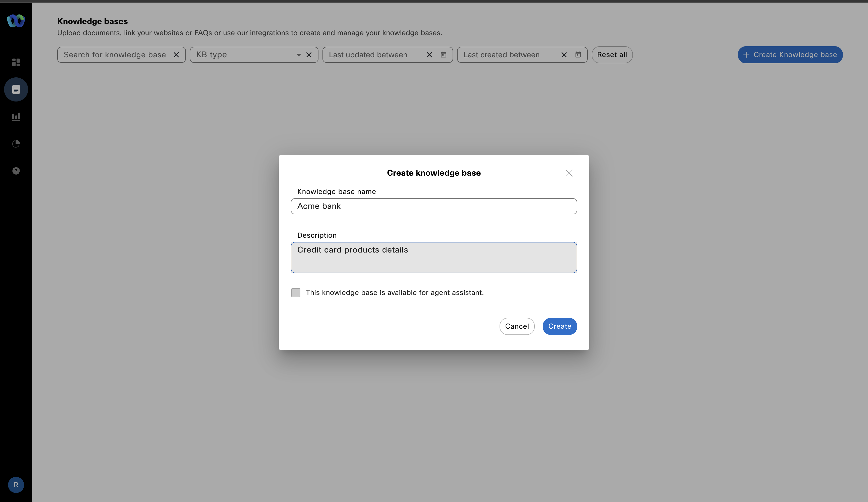868x502 pixels.
Task: Open the pie chart reports icon
Action: pos(16,144)
